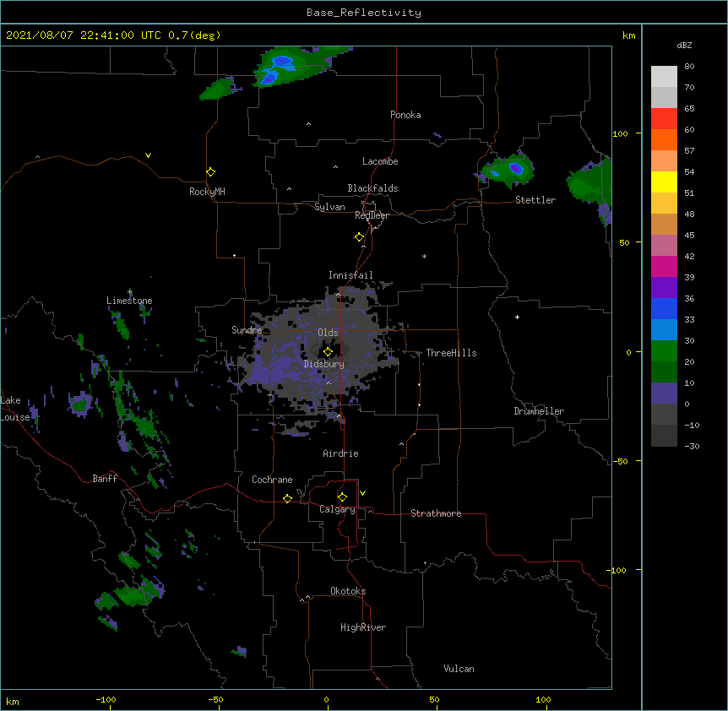Click the RockyMH town label
This screenshot has width=728, height=711.
[207, 192]
